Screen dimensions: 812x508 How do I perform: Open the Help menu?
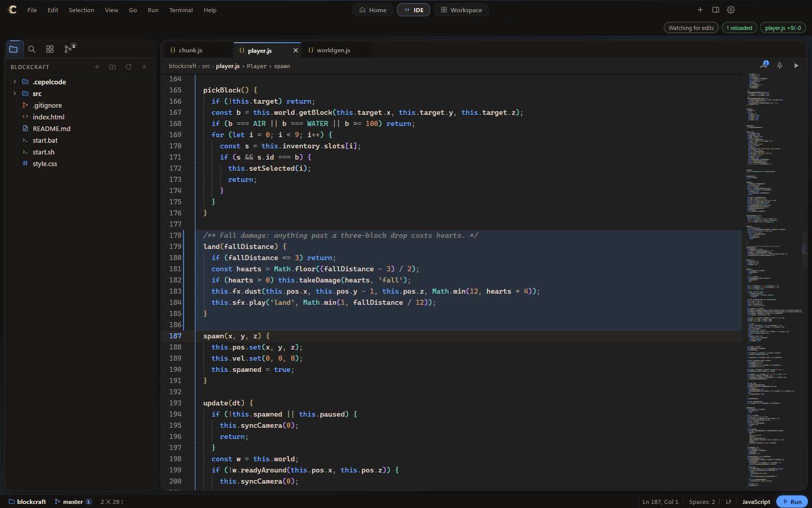pos(210,10)
